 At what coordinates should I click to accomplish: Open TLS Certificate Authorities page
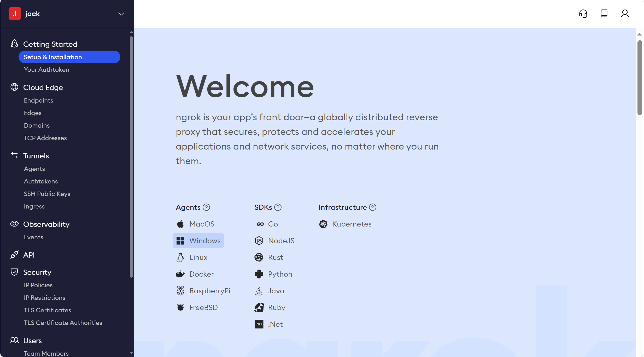(x=63, y=323)
